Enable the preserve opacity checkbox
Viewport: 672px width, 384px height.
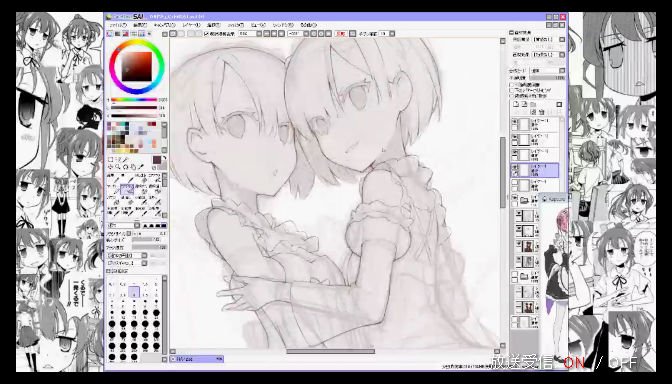tap(511, 85)
